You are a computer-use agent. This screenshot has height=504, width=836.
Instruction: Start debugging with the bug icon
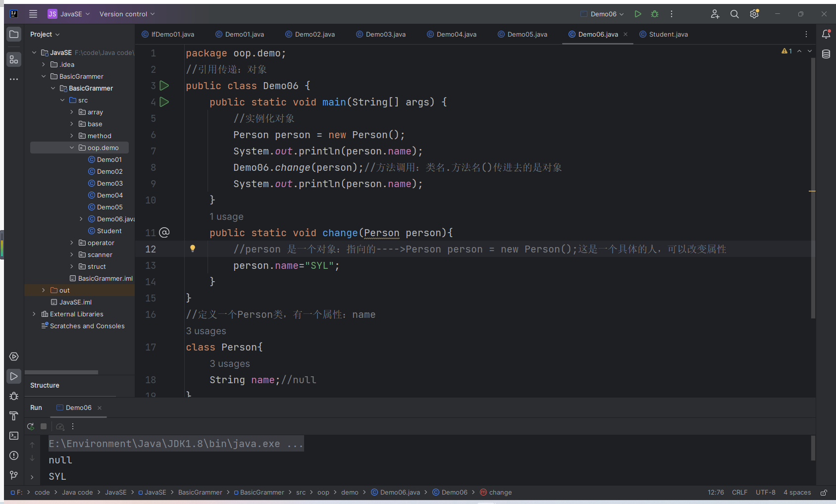click(655, 14)
